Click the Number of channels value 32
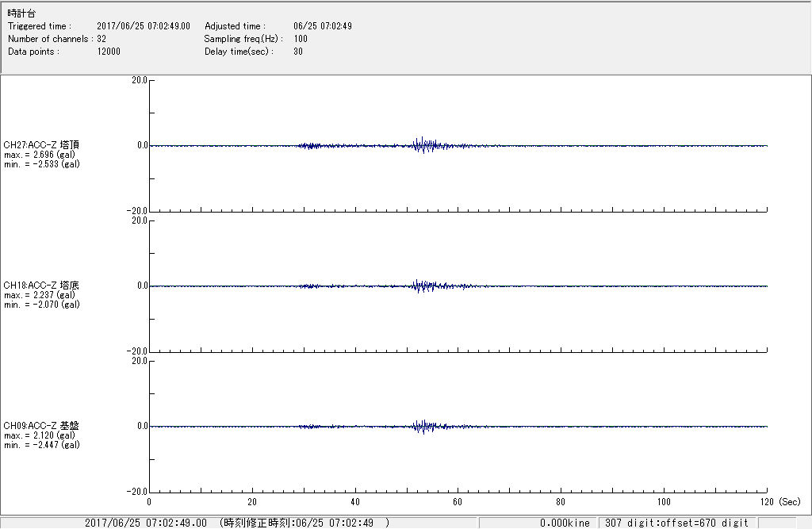Screen dimensions: 812x529 (101, 39)
